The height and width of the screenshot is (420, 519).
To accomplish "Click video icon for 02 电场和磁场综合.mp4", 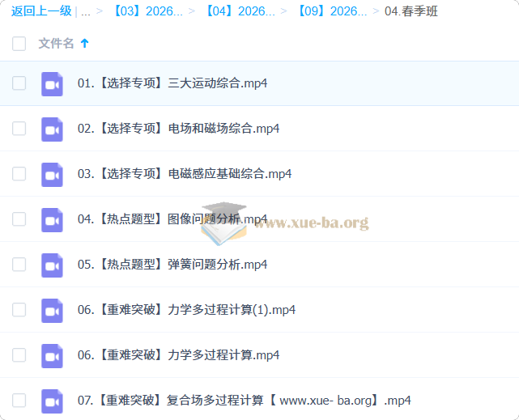I will [x=52, y=129].
